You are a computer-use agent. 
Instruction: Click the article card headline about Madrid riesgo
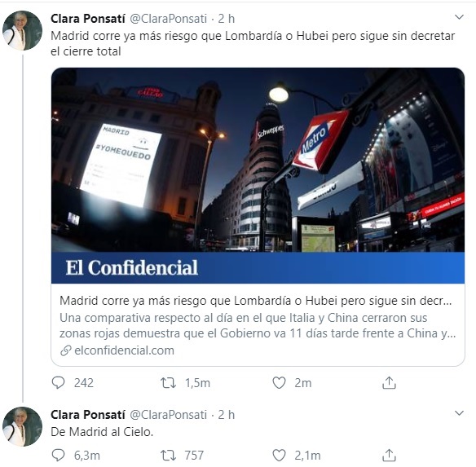tap(256, 301)
